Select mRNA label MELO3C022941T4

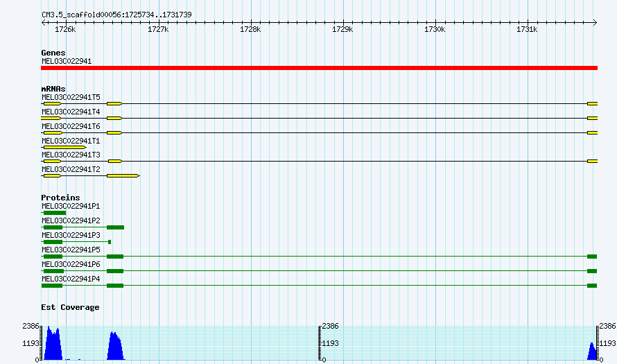click(x=71, y=112)
